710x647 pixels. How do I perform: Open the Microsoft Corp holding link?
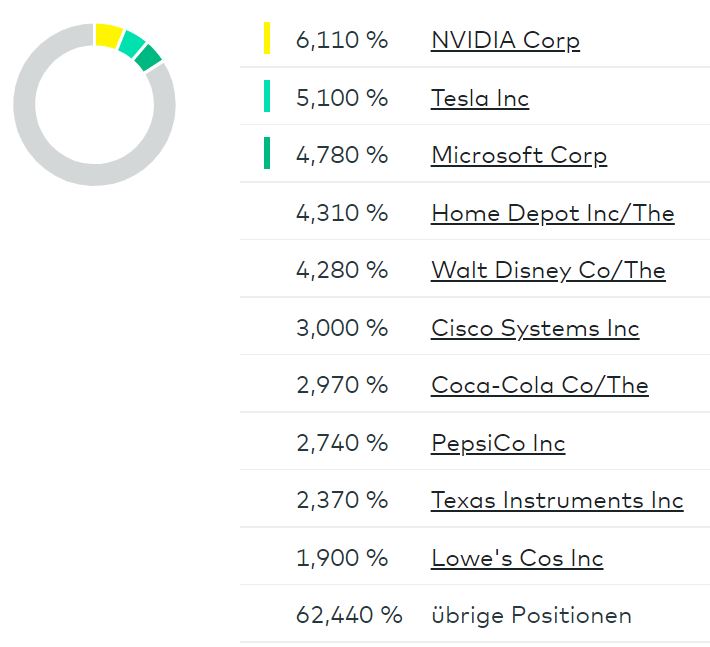(518, 155)
